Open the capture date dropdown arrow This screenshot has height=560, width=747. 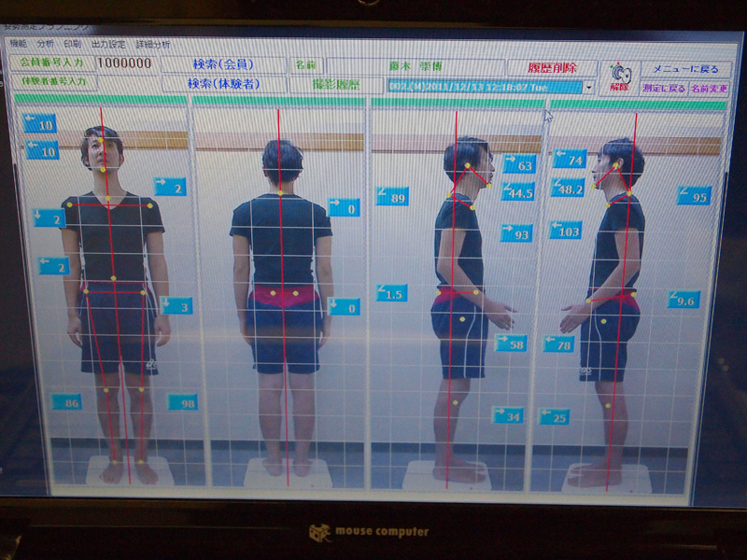click(x=589, y=87)
